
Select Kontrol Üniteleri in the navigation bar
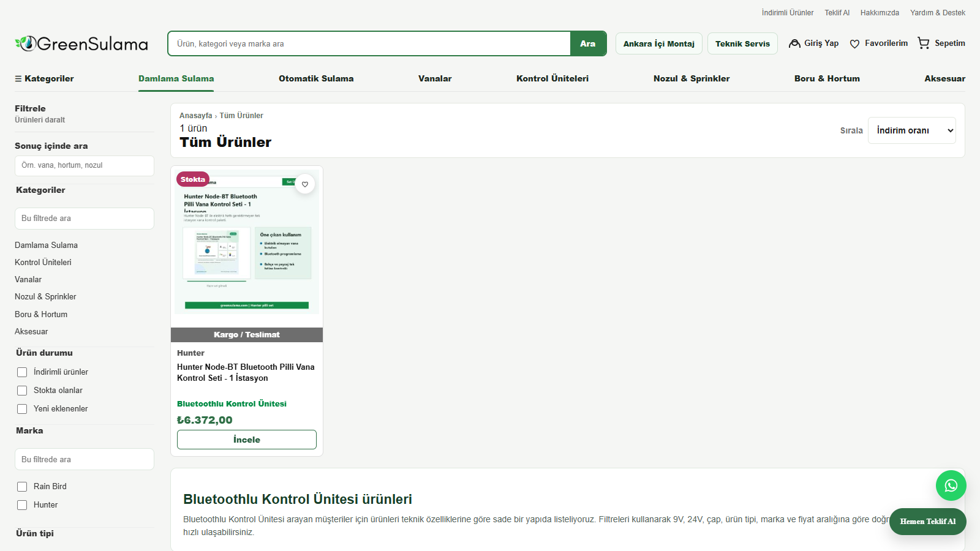pos(552,78)
